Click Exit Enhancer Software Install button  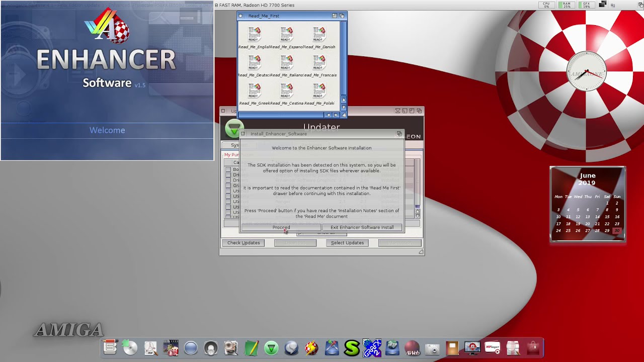point(362,227)
